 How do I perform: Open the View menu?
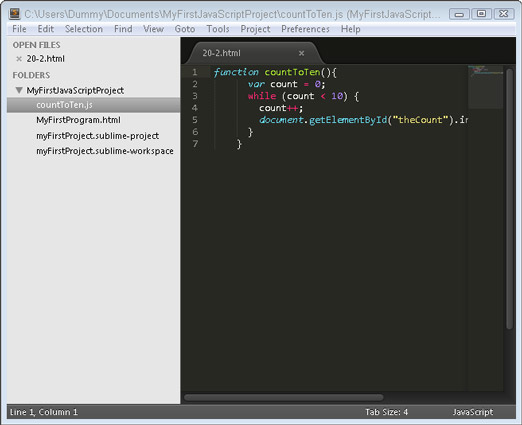pos(153,29)
